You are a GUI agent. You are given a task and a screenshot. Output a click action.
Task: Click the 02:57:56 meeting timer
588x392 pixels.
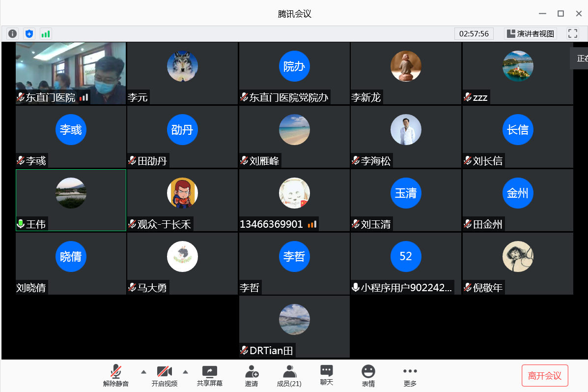tap(474, 33)
